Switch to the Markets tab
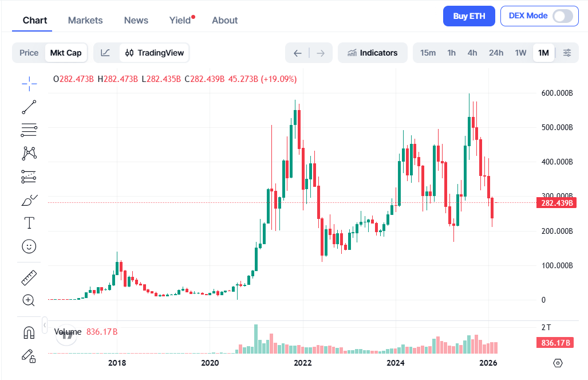 point(85,20)
